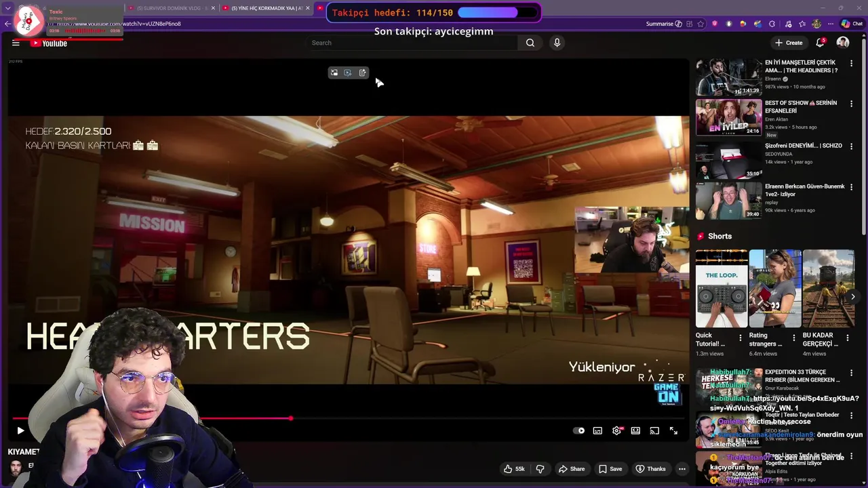Dislike the video
The image size is (868, 488).
[x=540, y=469]
